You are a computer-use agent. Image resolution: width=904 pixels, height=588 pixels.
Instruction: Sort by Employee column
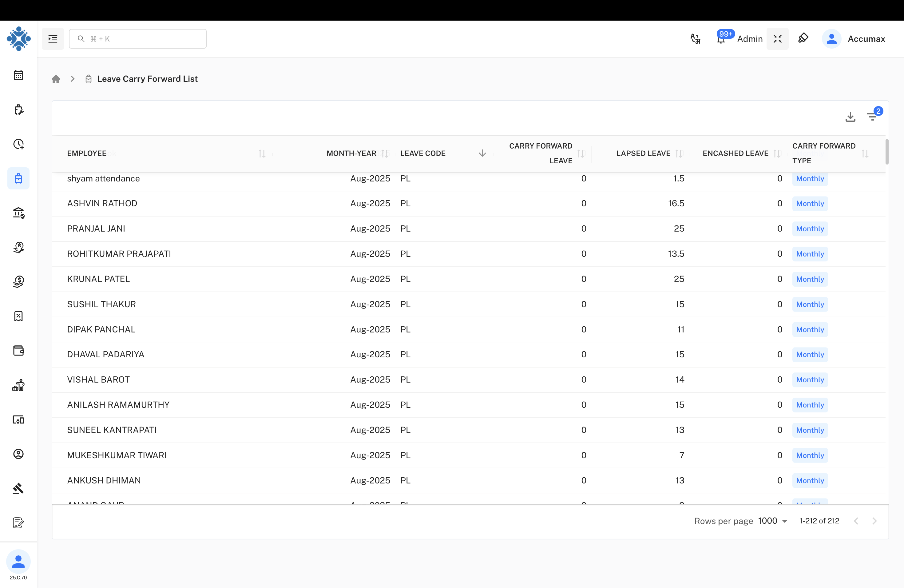[x=262, y=153]
